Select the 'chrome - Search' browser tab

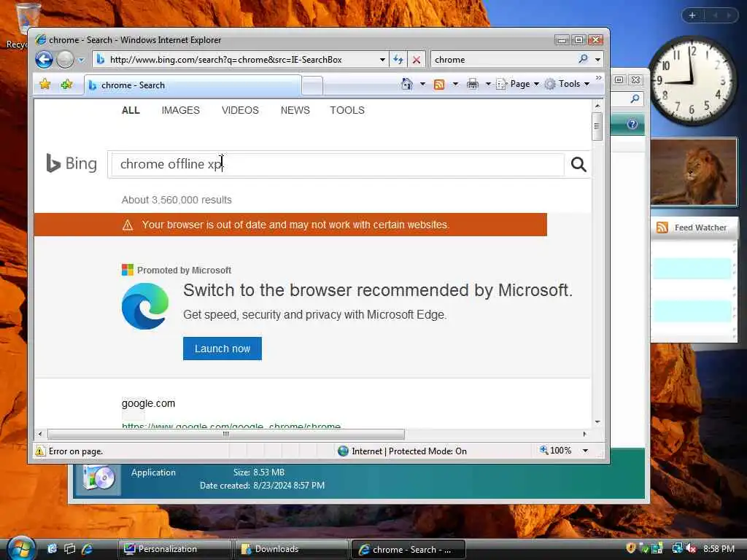pos(193,85)
